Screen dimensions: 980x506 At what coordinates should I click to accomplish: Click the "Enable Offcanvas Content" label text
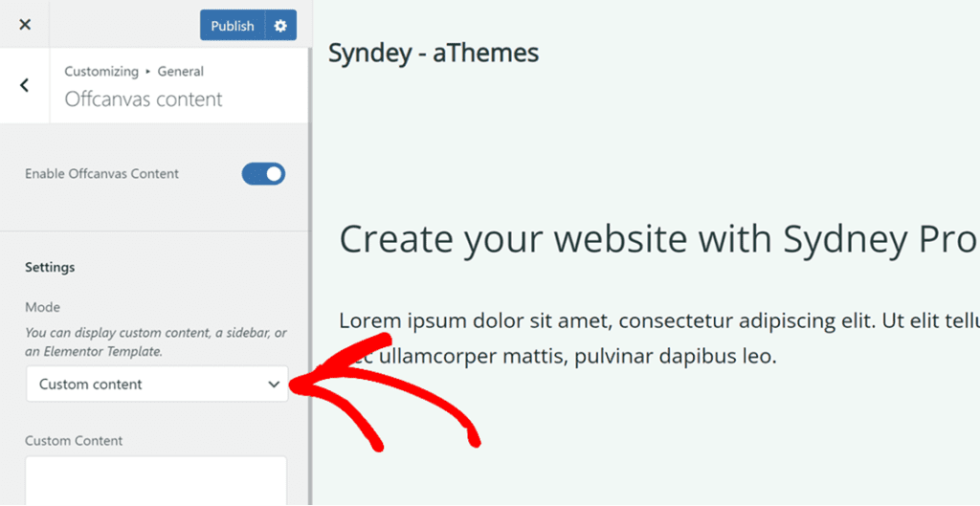[101, 174]
